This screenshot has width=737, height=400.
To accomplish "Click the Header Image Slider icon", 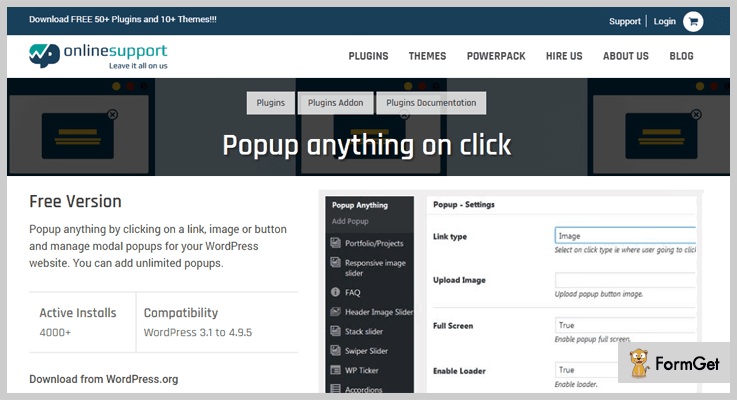I will tap(335, 311).
